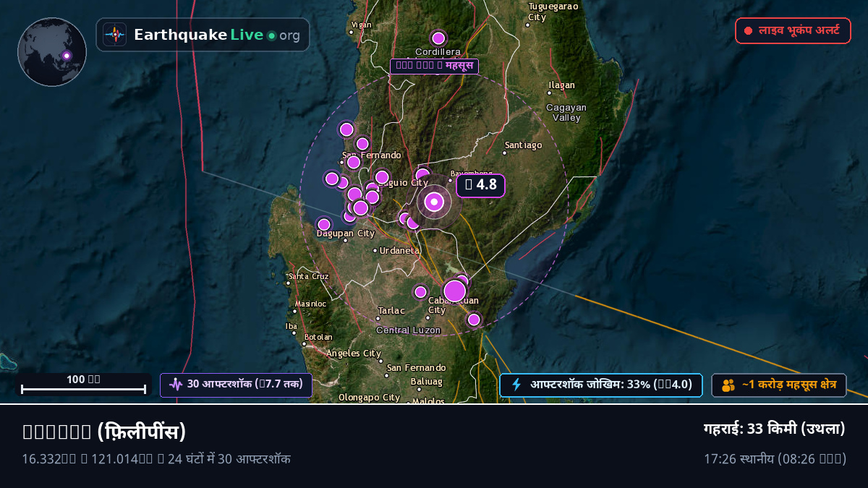Select the main epicenter marker beside 4.8
This screenshot has width=868, height=488.
(434, 202)
